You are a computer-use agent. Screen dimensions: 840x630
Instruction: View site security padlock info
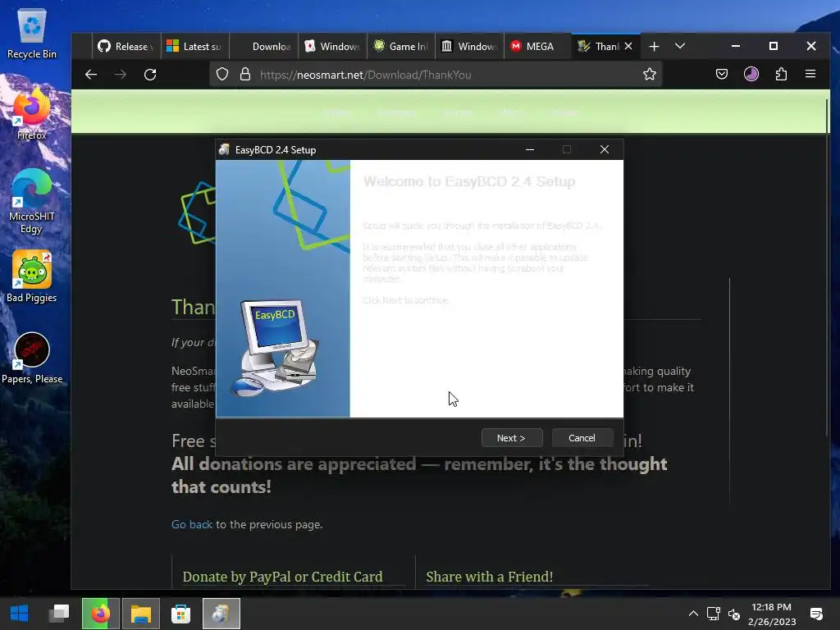[x=245, y=75]
